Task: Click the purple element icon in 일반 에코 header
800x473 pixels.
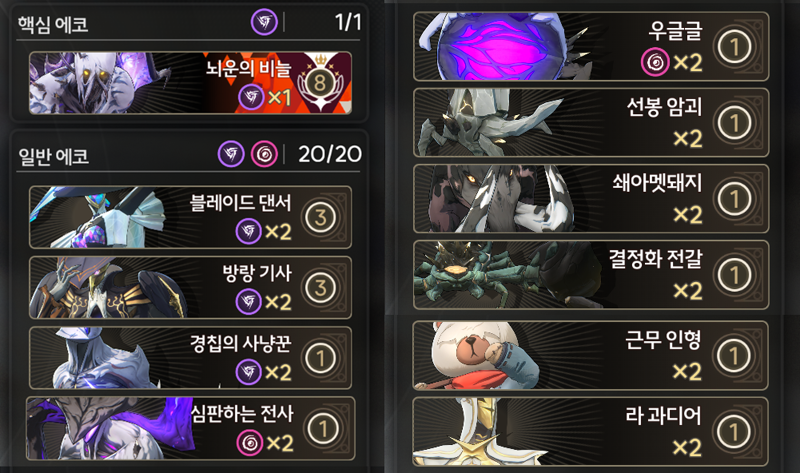Action: point(232,154)
